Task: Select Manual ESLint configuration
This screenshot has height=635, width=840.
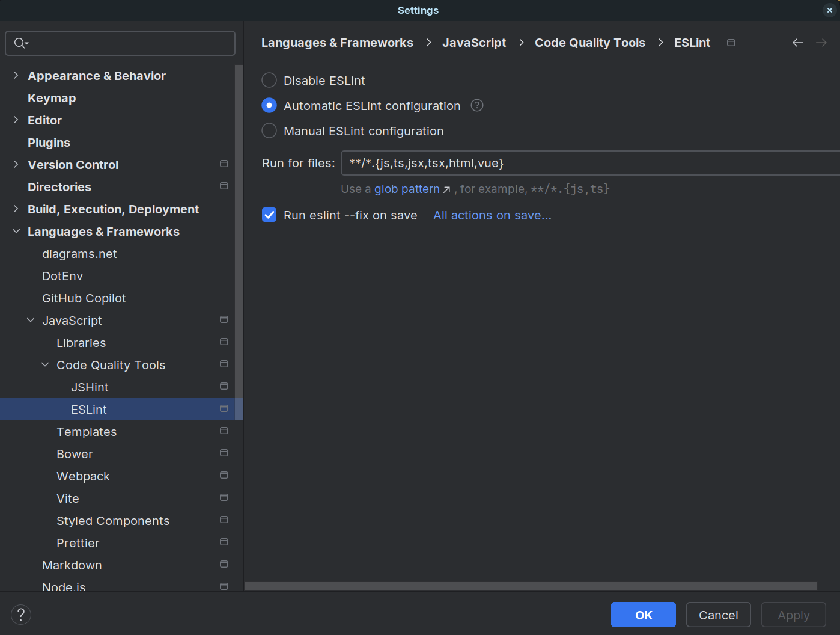Action: point(269,130)
